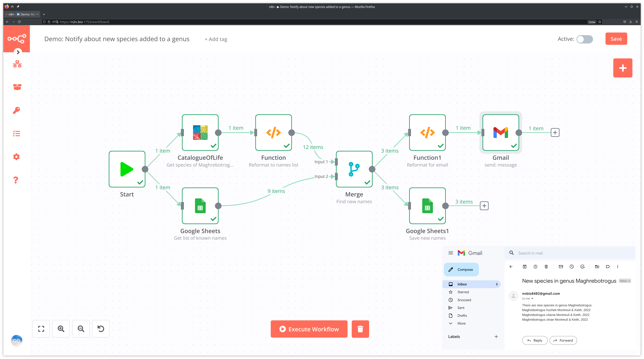Viewport: 644px width, 359px height.
Task: Select the CatalogueOfLife node
Action: [200, 132]
